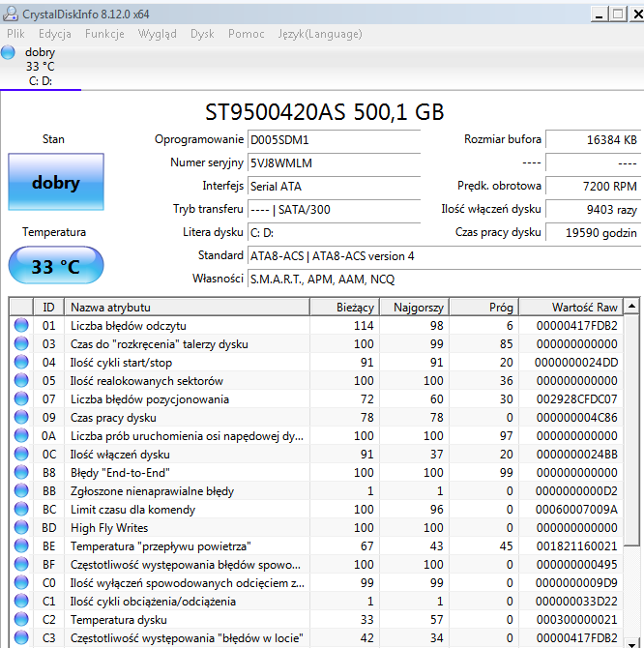Open the Dysk menu

pos(202,34)
